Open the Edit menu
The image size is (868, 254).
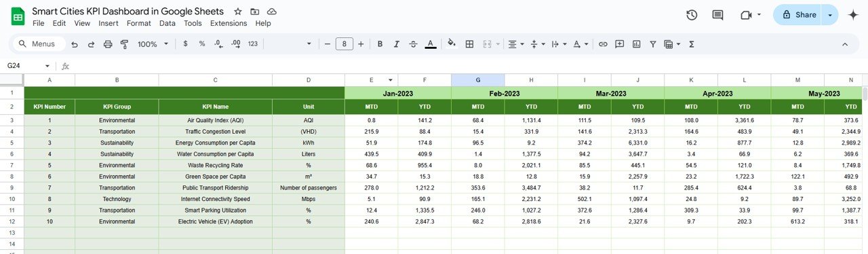(x=60, y=23)
